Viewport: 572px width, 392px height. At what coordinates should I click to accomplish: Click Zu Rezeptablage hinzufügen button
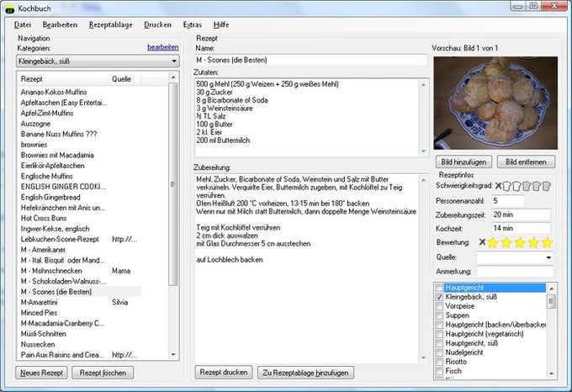[305, 373]
